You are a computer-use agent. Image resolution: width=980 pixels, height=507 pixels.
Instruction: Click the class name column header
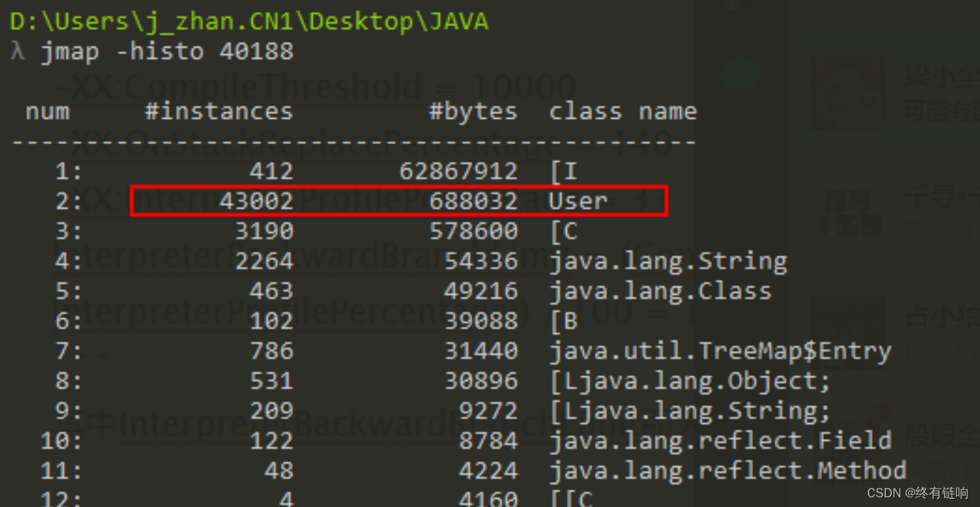point(623,111)
